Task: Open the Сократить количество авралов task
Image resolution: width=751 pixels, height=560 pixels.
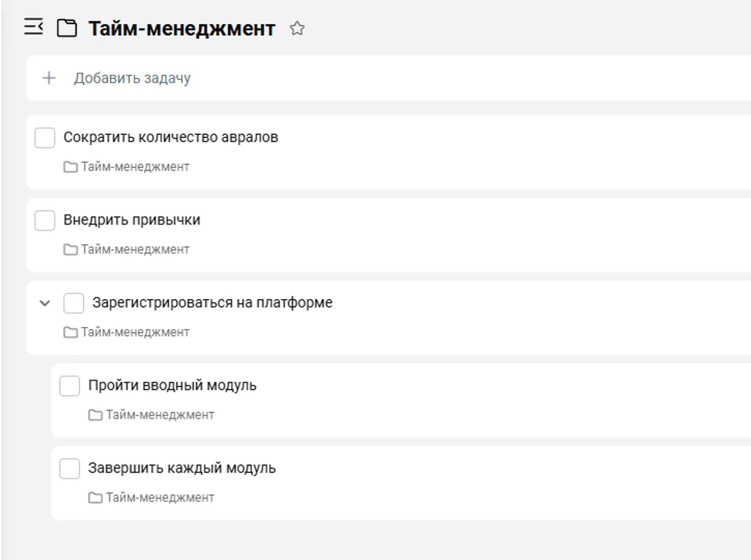Action: [x=170, y=137]
